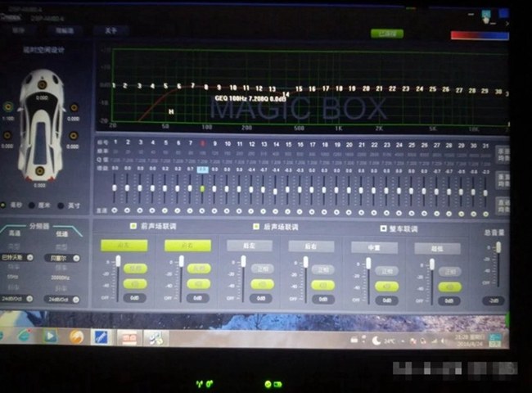Image resolution: width=532 pixels, height=393 pixels.
Task: Toggle the 直通 bypass for EQ band 8
Action: (x=202, y=211)
